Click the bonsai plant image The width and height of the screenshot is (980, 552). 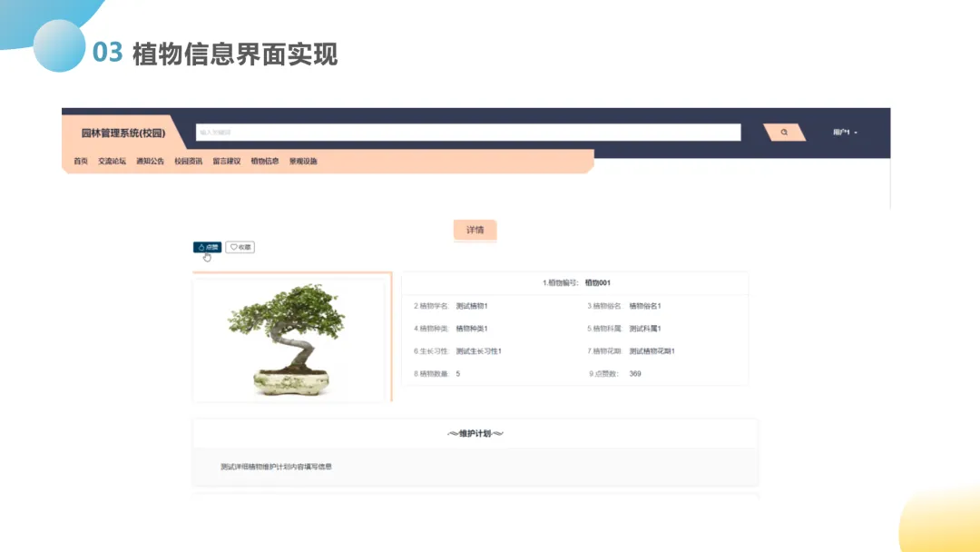pos(289,339)
